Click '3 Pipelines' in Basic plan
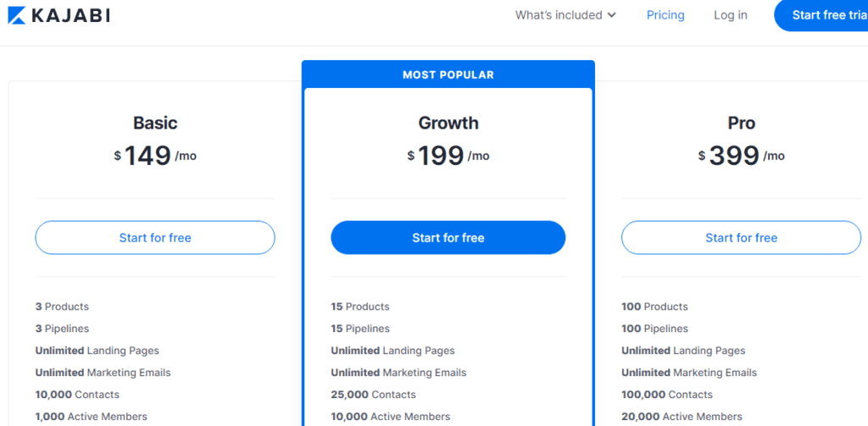 point(62,329)
